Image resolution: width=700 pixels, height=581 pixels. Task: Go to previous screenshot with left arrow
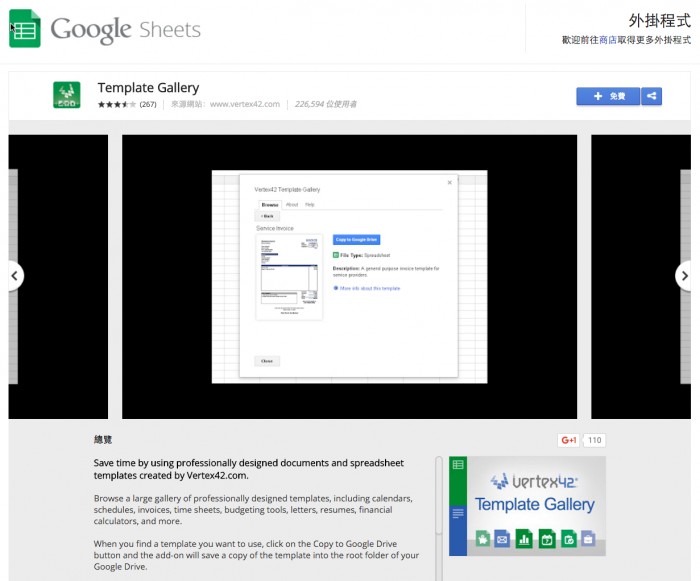tap(14, 276)
